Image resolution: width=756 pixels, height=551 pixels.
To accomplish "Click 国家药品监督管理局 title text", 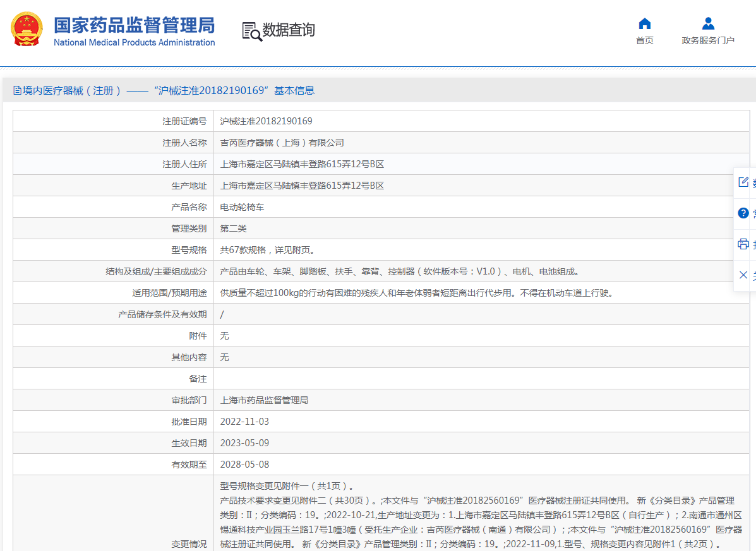I will tap(134, 25).
